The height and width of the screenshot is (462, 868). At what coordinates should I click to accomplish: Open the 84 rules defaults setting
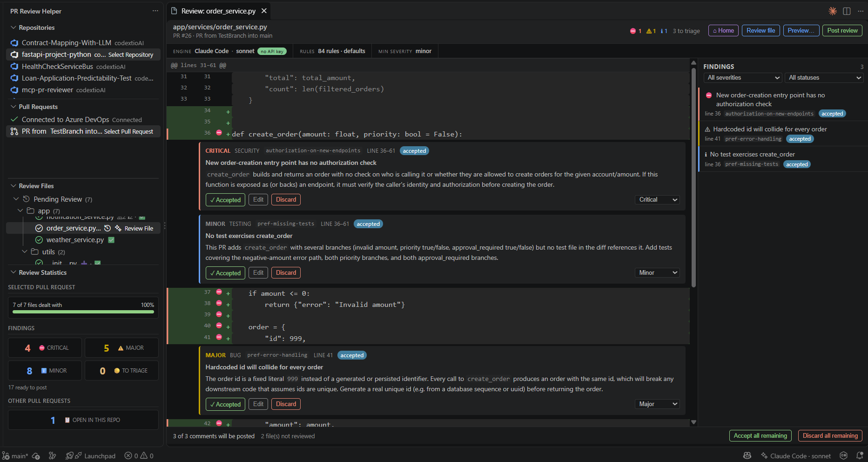[332, 51]
